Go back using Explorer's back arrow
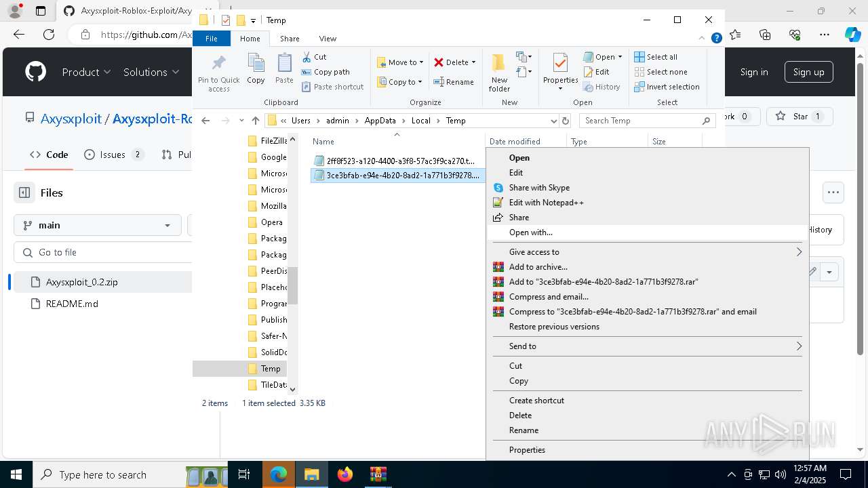Image resolution: width=868 pixels, height=488 pixels. click(206, 121)
